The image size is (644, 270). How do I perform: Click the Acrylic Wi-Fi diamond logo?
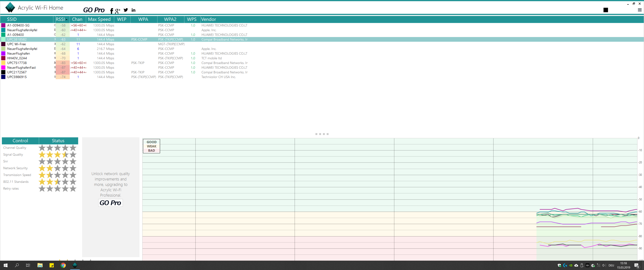click(x=10, y=7)
